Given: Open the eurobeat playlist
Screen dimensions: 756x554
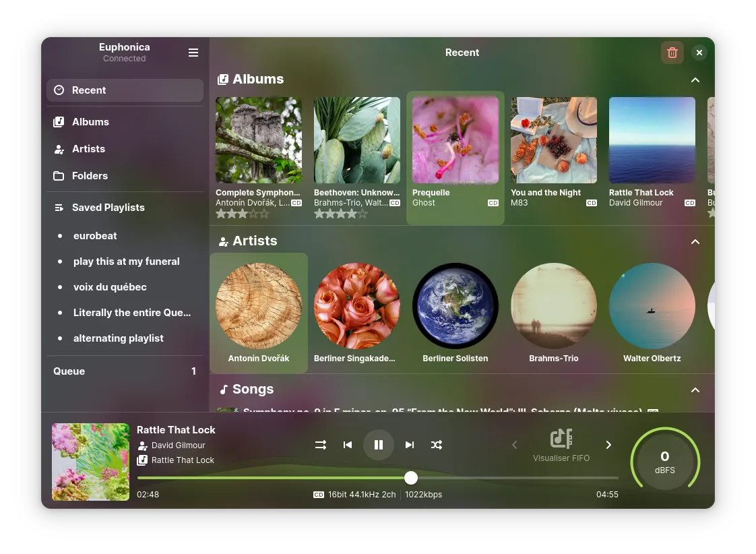Looking at the screenshot, I should [95, 235].
